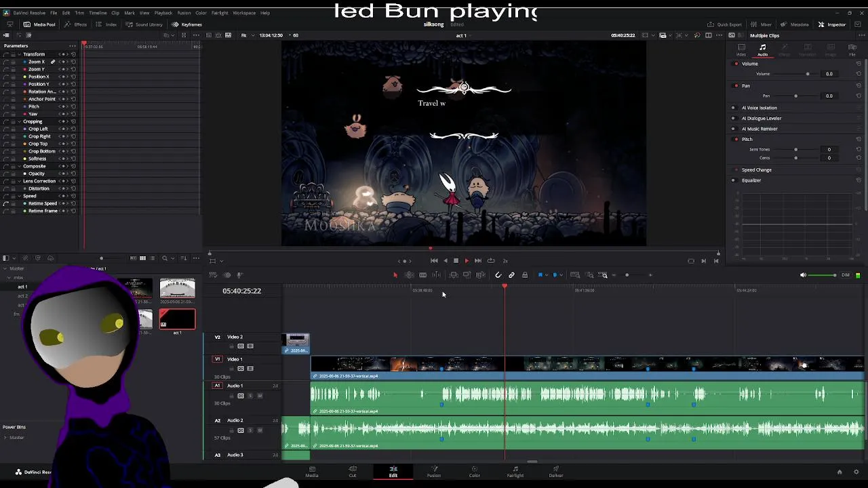The image size is (868, 488).
Task: Open the Effects panel
Action: tap(76, 24)
